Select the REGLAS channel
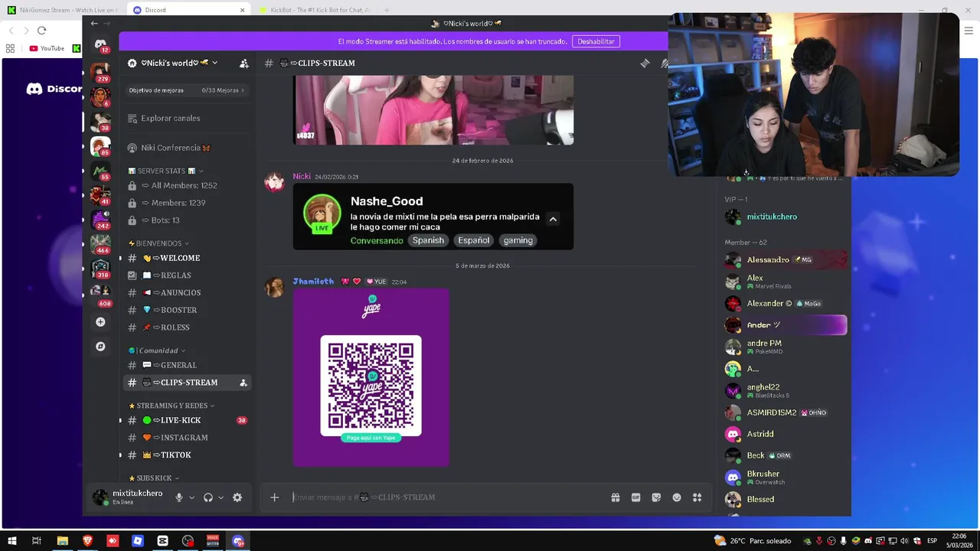Screen dimensions: 980x551 coord(187,275)
